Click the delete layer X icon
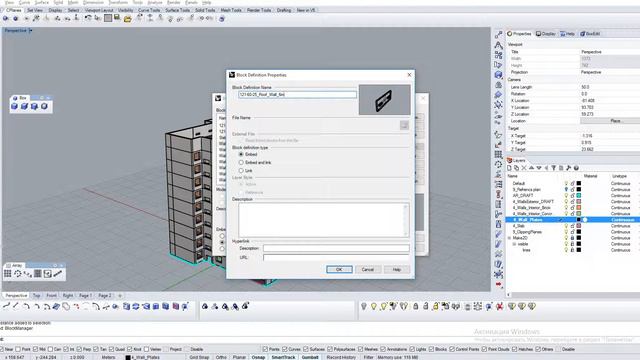The image size is (640, 360). [x=524, y=168]
